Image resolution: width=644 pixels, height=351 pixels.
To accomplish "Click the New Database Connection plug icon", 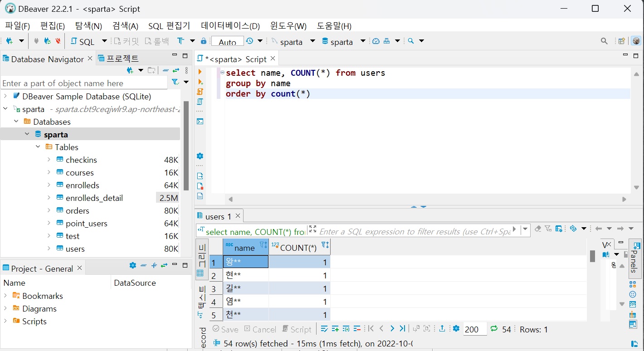I will (x=9, y=41).
